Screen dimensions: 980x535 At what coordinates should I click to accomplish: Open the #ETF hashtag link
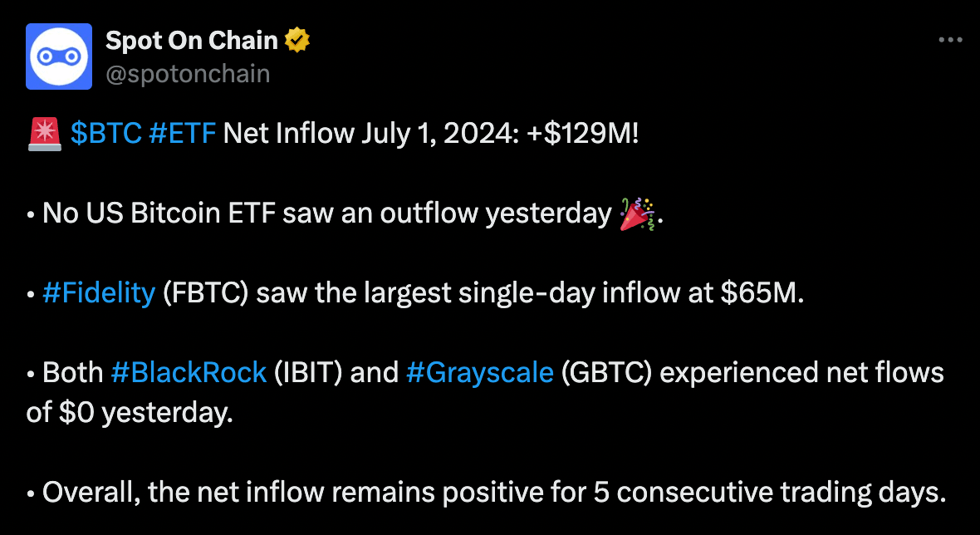pyautogui.click(x=183, y=132)
